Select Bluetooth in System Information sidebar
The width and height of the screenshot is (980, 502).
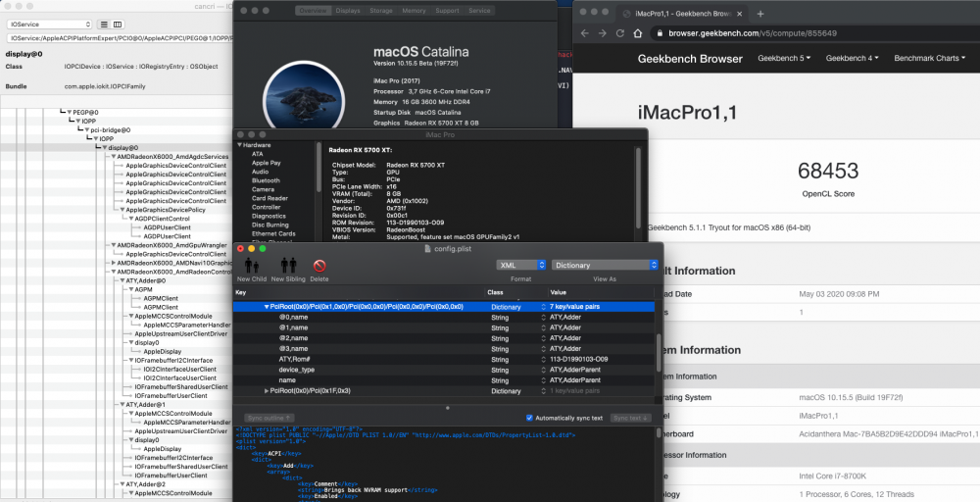[x=266, y=180]
